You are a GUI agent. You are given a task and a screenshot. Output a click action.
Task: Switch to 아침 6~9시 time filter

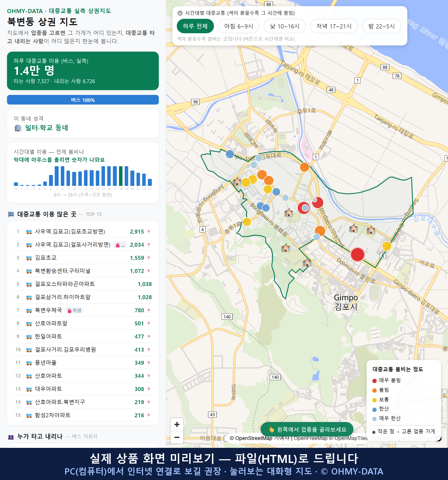point(239,26)
